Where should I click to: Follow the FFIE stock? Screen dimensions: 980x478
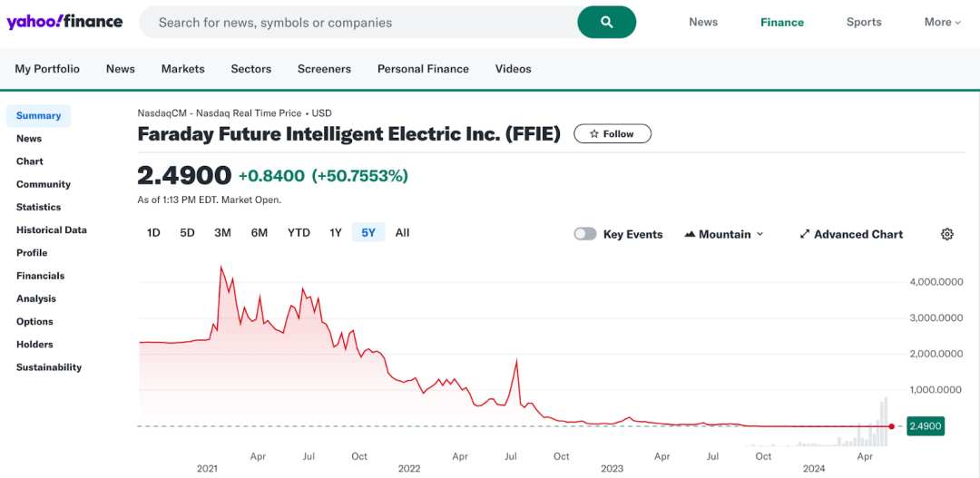[612, 133]
